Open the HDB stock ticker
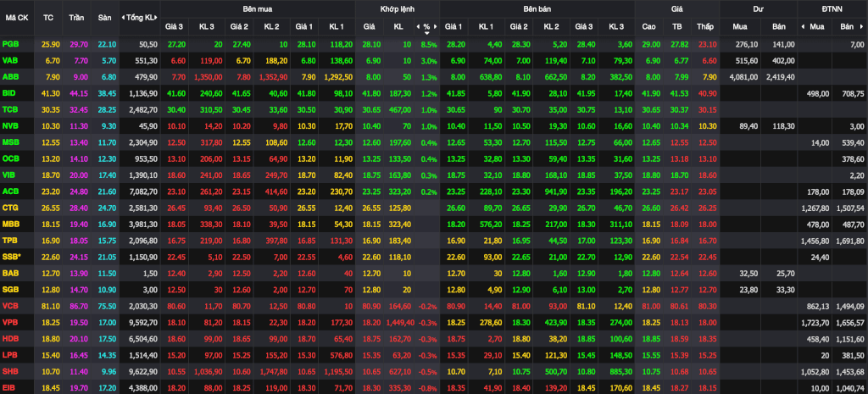868x394 pixels. (9, 339)
